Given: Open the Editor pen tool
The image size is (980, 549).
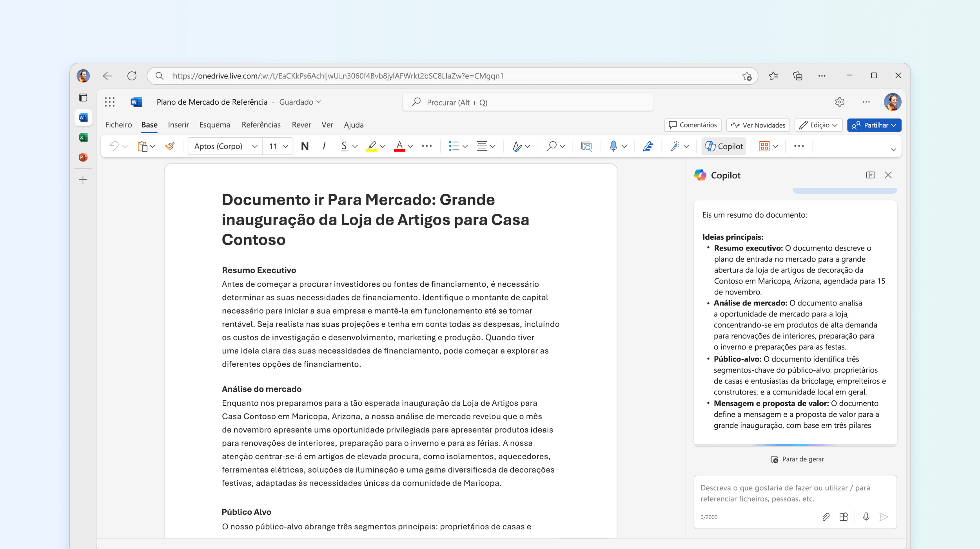Looking at the screenshot, I should click(648, 146).
